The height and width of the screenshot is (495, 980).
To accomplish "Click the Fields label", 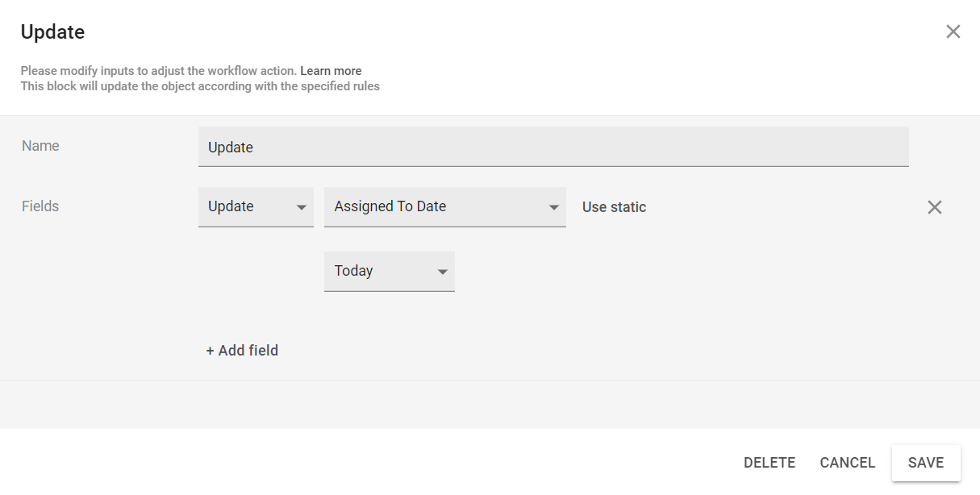I will click(x=40, y=206).
